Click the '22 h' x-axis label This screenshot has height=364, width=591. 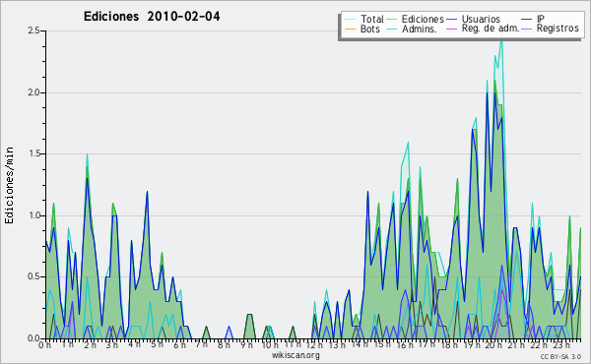[539, 344]
